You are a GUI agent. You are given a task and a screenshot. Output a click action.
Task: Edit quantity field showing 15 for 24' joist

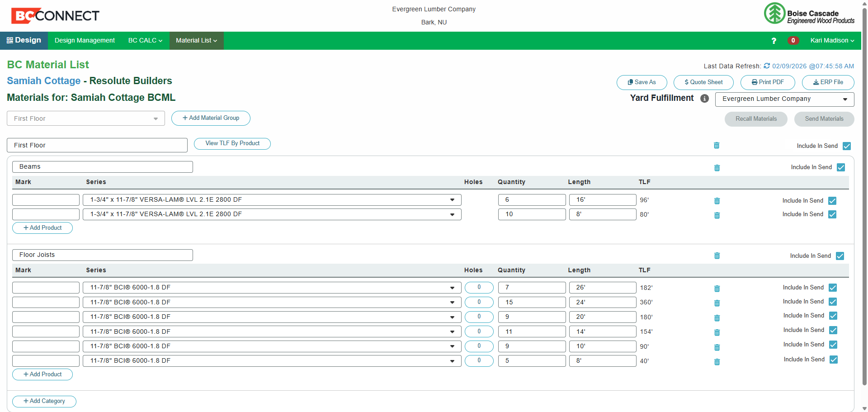tap(532, 302)
